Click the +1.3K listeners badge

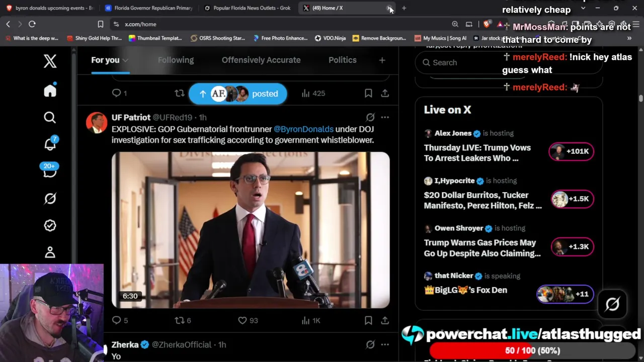tap(572, 247)
